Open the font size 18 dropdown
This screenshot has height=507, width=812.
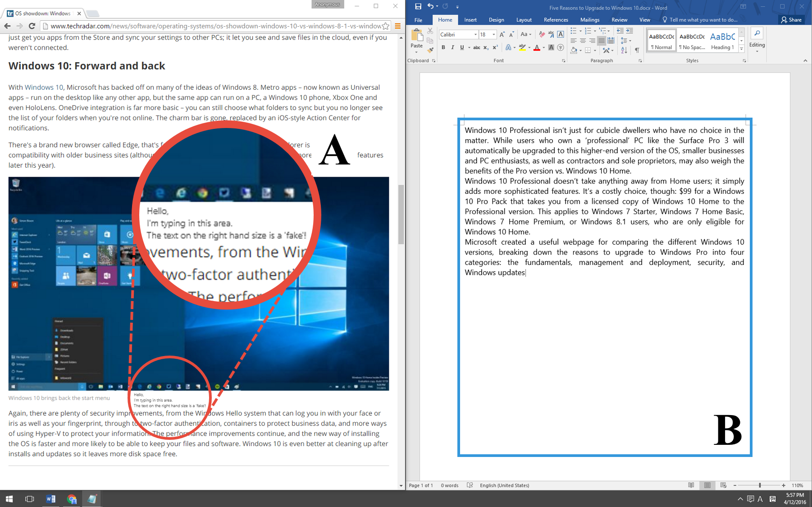tap(494, 34)
